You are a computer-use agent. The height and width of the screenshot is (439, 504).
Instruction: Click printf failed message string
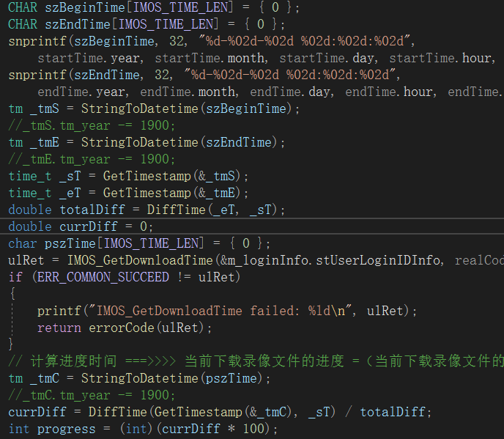tap(220, 311)
